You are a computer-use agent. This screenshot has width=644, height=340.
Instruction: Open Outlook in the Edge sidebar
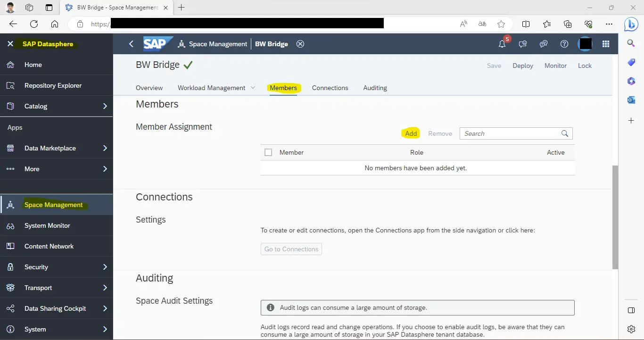(x=631, y=100)
